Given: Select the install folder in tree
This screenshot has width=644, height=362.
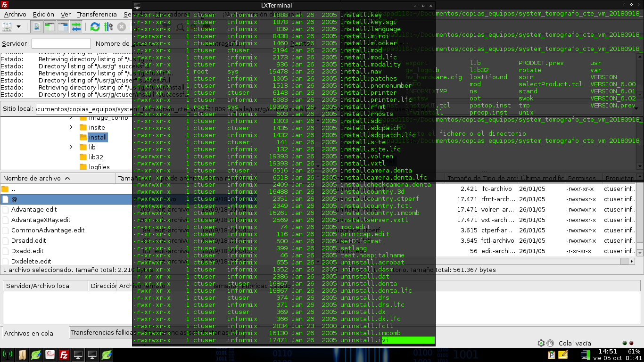Looking at the screenshot, I should click(98, 137).
